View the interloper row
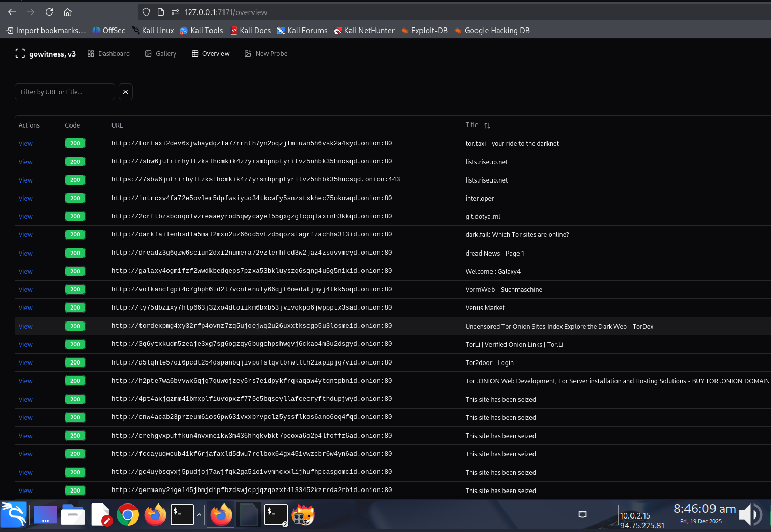 pos(25,198)
